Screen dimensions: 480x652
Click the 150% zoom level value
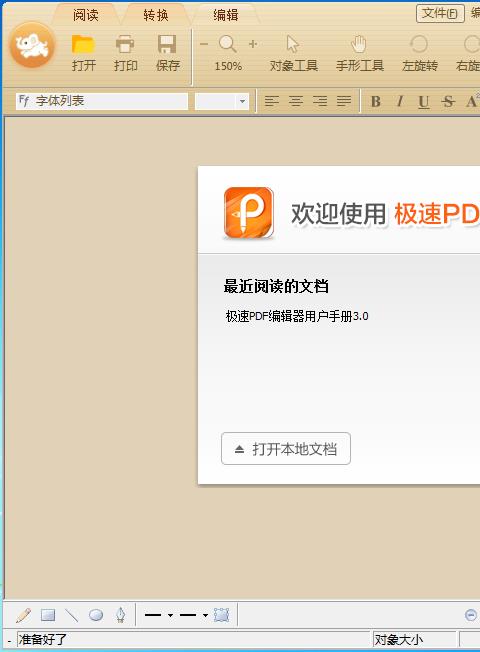tap(228, 66)
